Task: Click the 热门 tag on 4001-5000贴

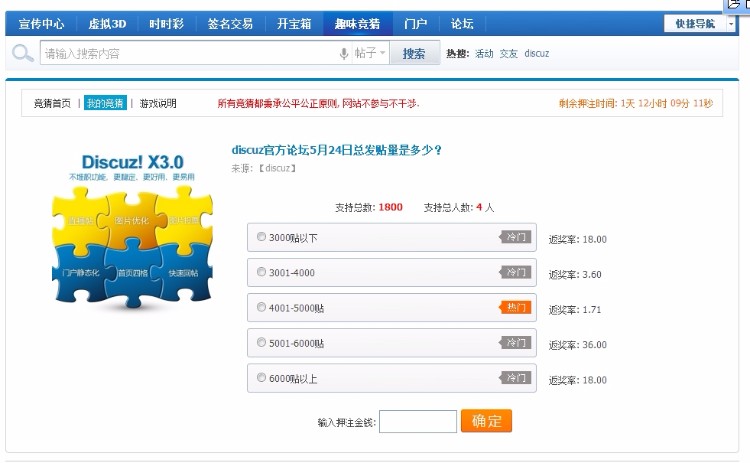Action: 515,307
